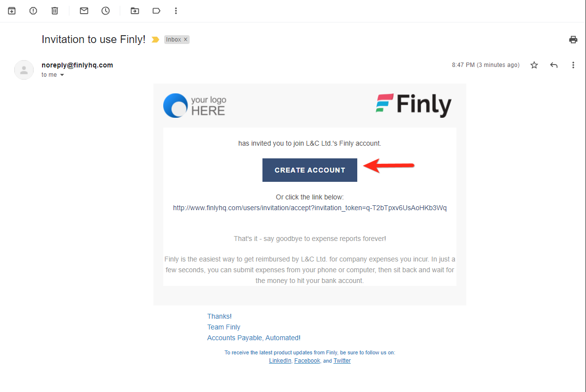Open the finlyhq invitation accept link
586x392 pixels.
pos(309,208)
